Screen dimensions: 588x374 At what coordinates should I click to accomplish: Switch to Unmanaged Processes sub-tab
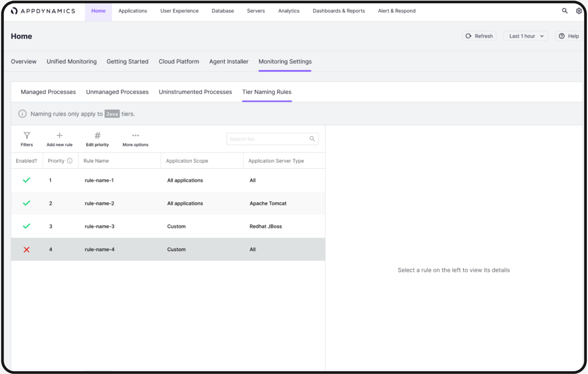pyautogui.click(x=117, y=92)
